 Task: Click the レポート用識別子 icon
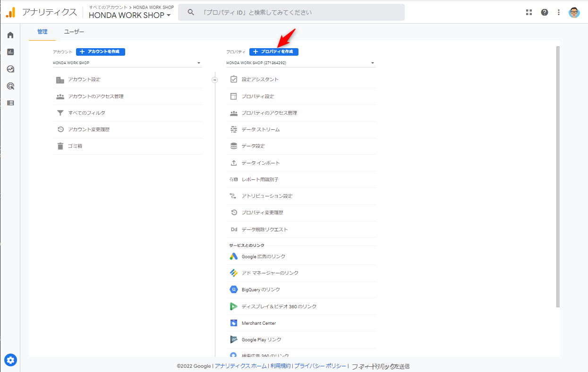(233, 179)
